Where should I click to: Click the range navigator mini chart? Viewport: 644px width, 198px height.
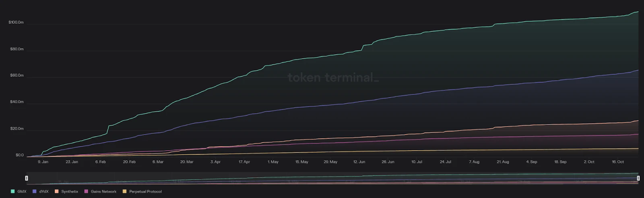tap(332, 178)
